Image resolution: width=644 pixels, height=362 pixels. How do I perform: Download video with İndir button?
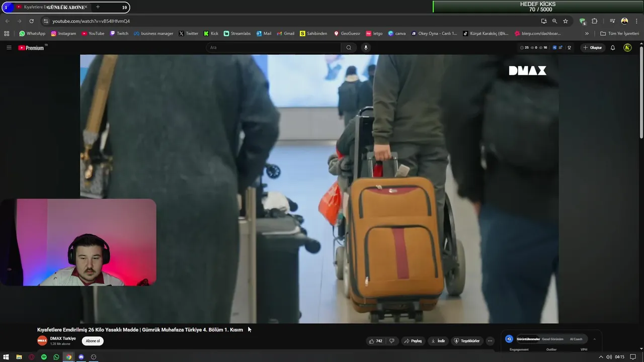pyautogui.click(x=438, y=341)
